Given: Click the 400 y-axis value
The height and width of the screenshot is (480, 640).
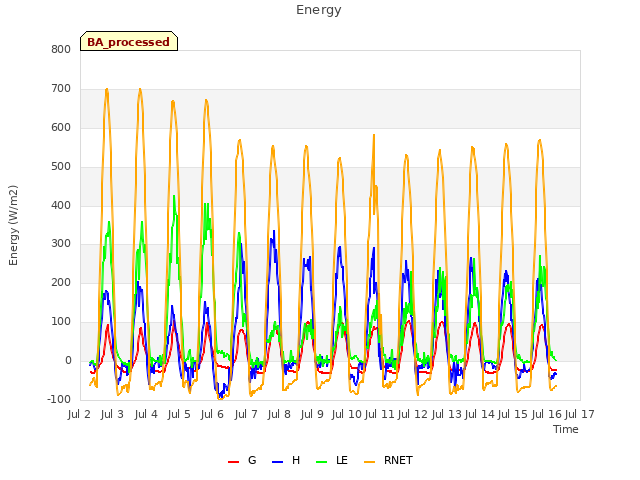Looking at the screenshot, I should [x=61, y=205].
